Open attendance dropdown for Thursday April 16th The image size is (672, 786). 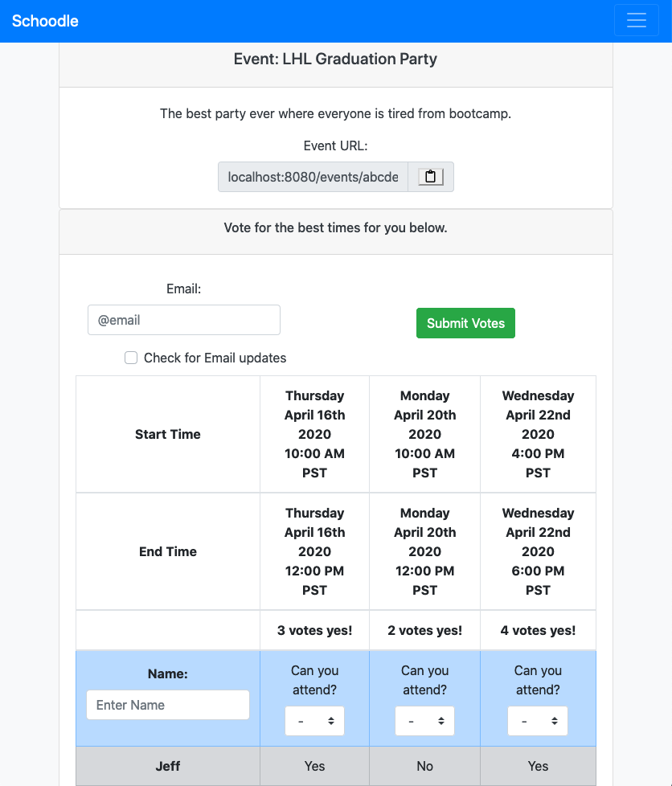[x=314, y=721]
